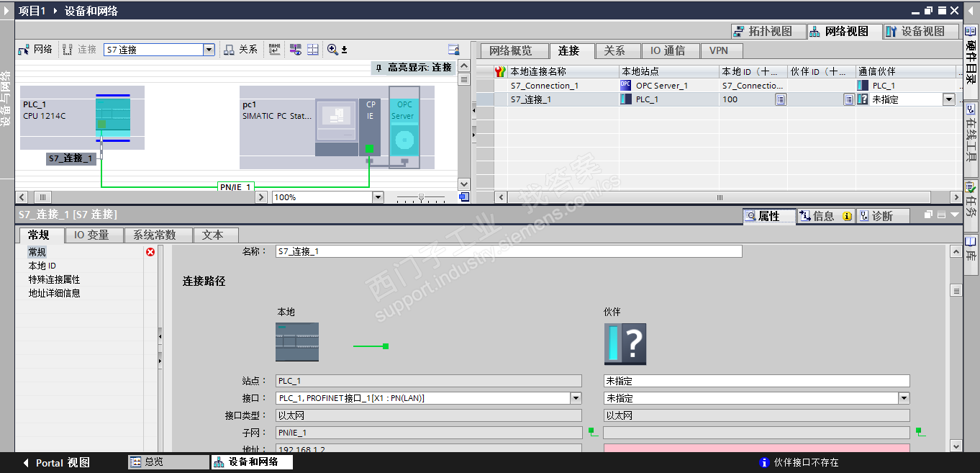Click the wrench column header icon in table

click(501, 71)
